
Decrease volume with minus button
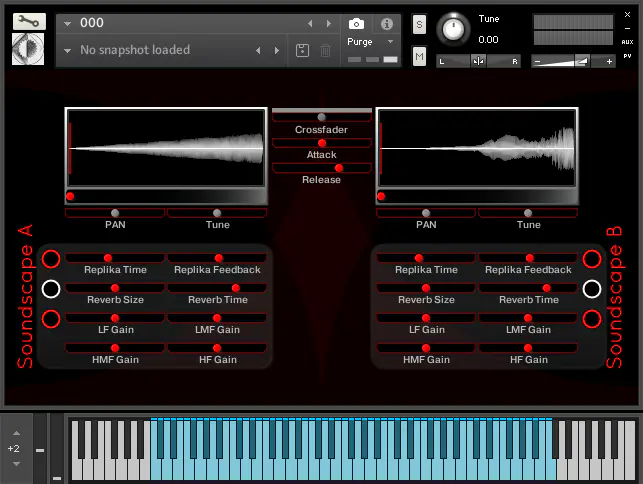click(538, 62)
